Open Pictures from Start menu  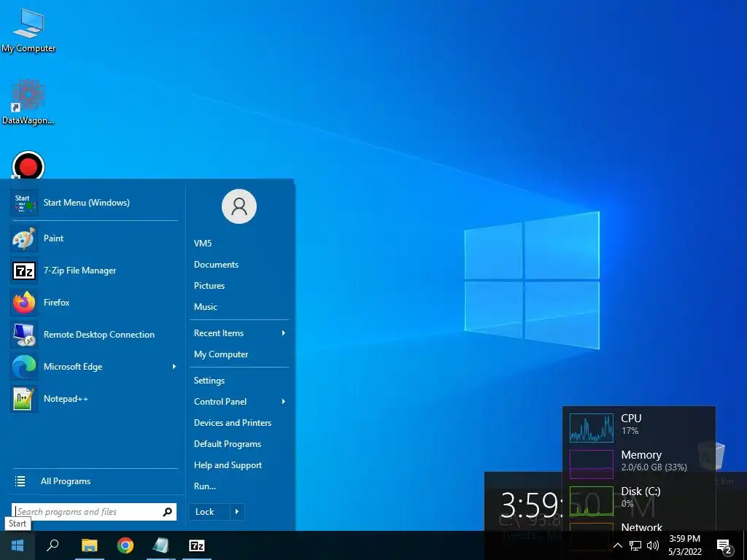pyautogui.click(x=209, y=286)
